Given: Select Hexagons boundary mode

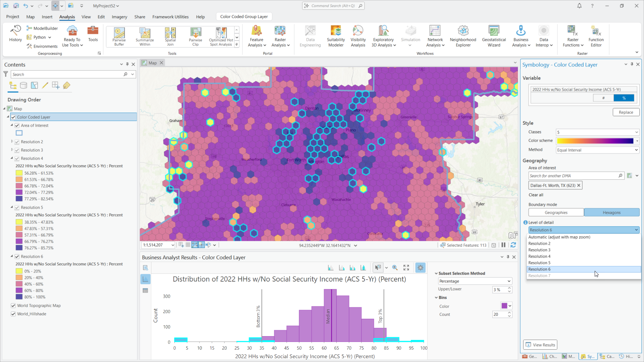Looking at the screenshot, I should tap(611, 213).
